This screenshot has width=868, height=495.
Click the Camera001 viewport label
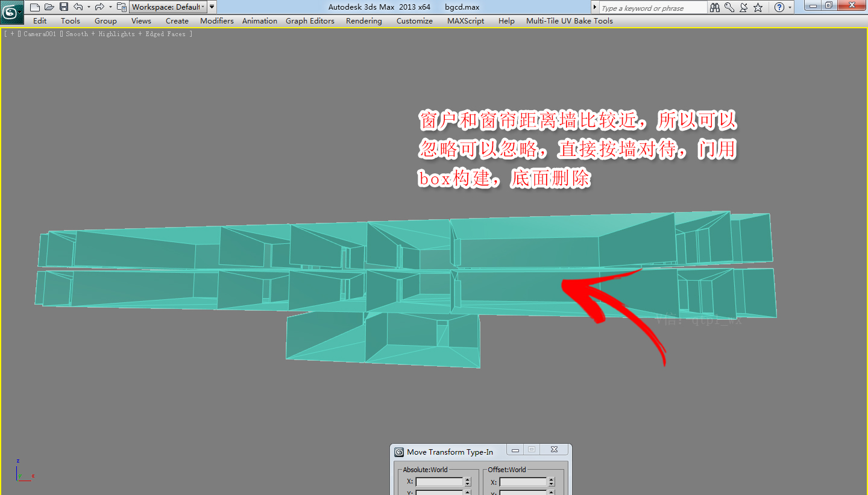[x=40, y=34]
